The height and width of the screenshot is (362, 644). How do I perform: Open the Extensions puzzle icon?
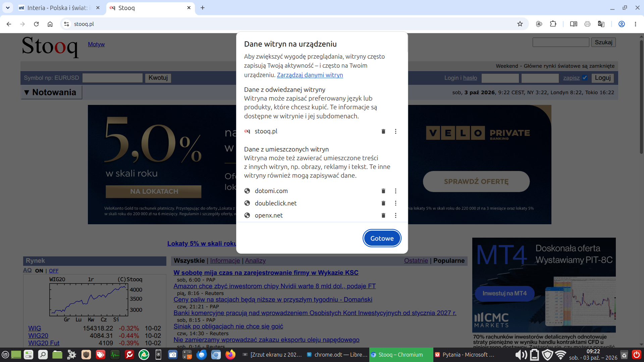[553, 24]
